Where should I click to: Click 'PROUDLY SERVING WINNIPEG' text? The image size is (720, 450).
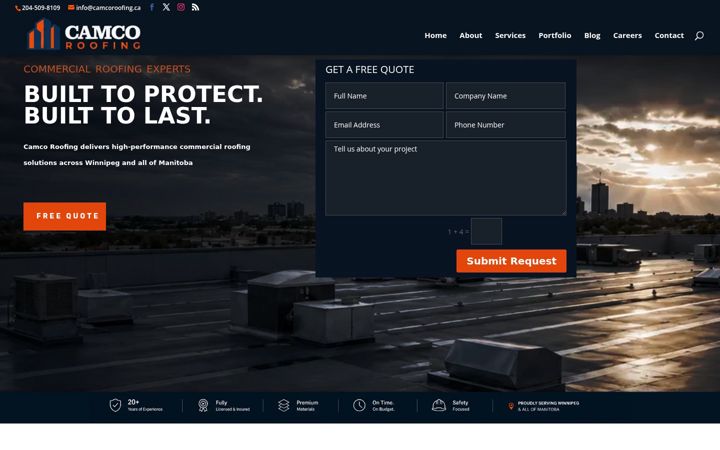click(x=548, y=403)
